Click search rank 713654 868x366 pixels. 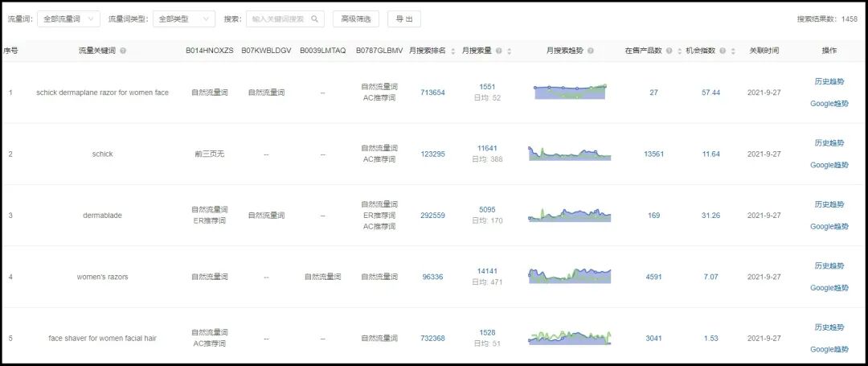(432, 93)
